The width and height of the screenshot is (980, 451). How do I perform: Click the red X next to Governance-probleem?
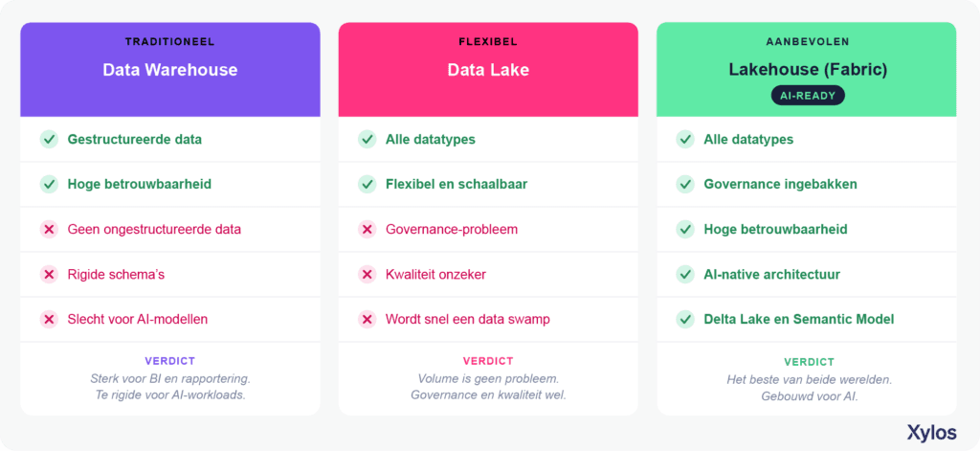pos(367,229)
